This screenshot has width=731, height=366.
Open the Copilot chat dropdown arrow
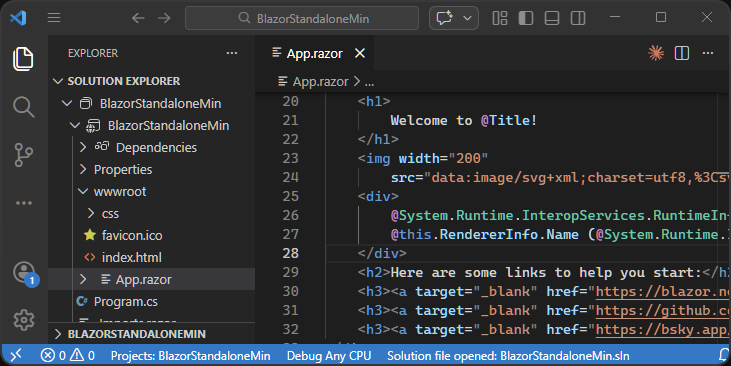pyautogui.click(x=467, y=18)
